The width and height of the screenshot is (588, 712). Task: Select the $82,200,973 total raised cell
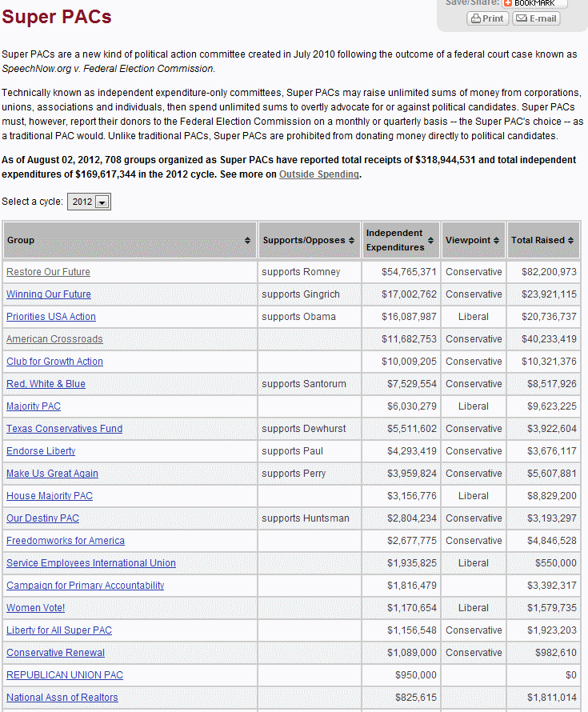[x=544, y=272]
